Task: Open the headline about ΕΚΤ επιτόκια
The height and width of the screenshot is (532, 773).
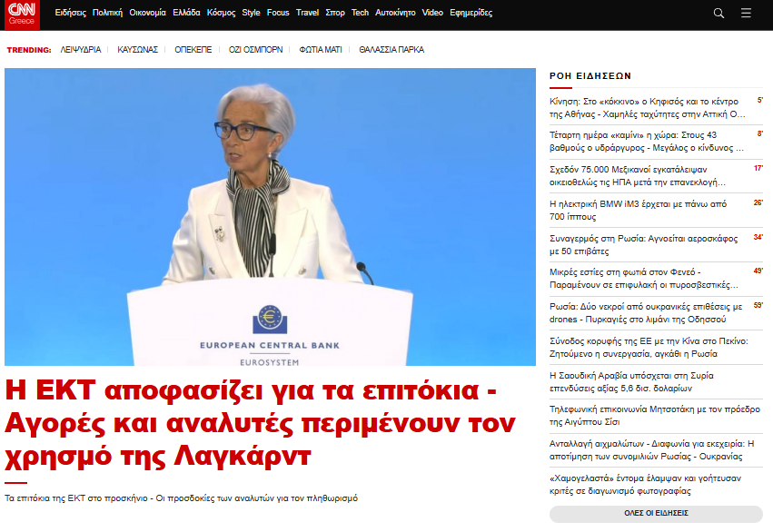Action: (261, 423)
